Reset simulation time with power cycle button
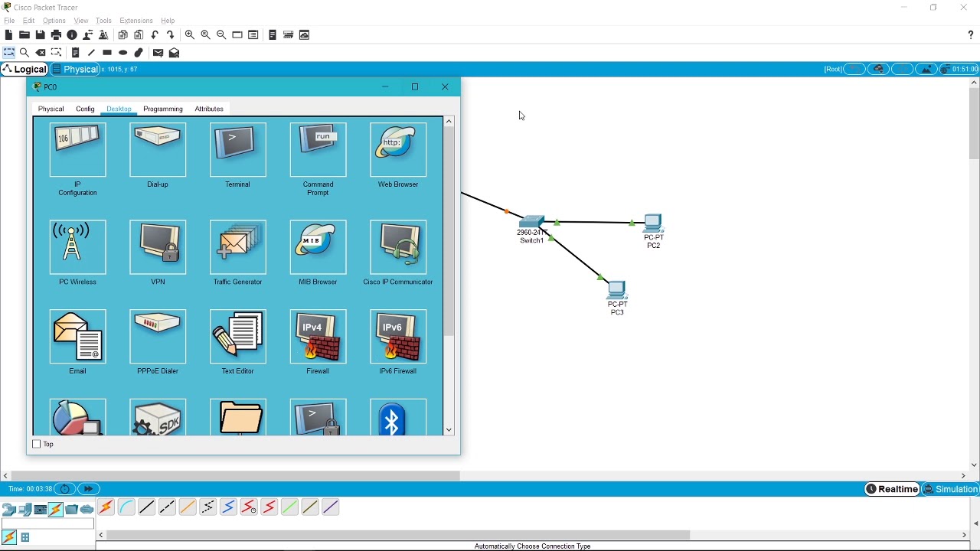 click(x=65, y=490)
